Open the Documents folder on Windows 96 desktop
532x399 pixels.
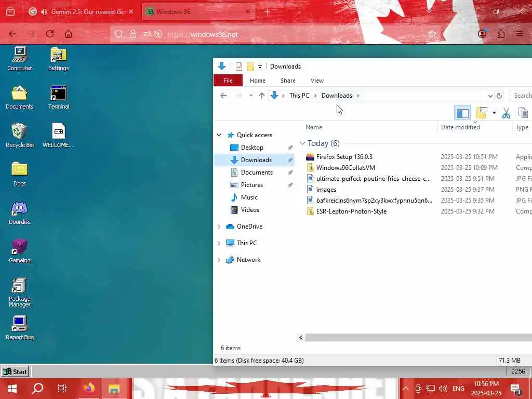(x=20, y=97)
